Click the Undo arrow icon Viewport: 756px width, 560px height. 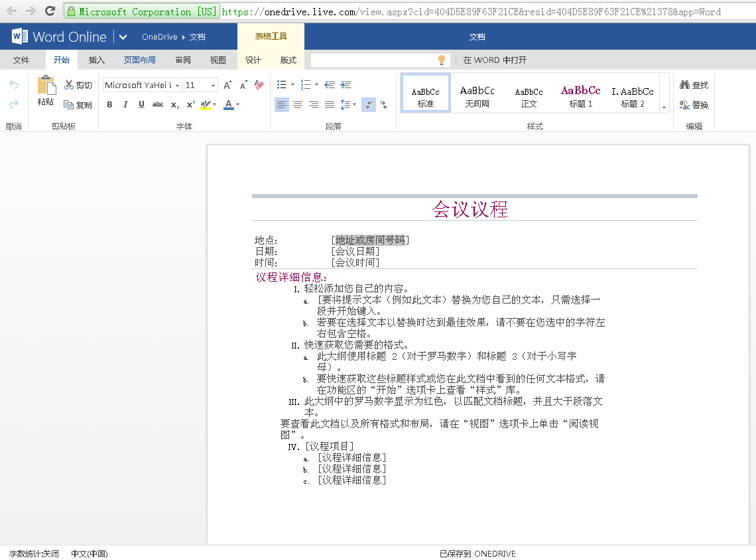pyautogui.click(x=14, y=85)
